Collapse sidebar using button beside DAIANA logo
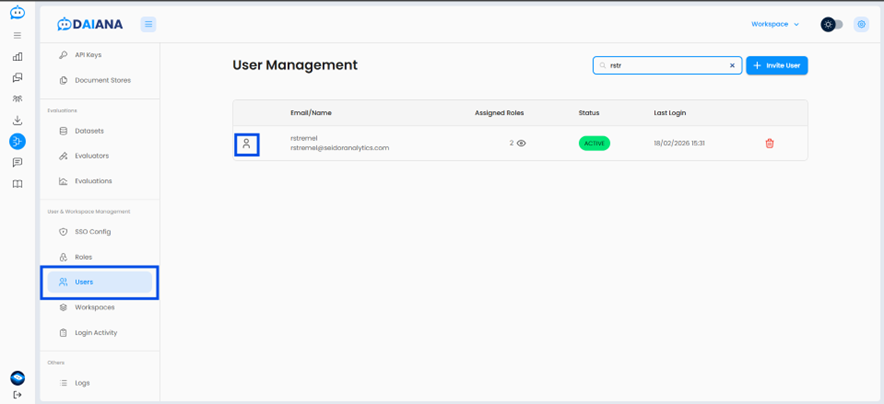This screenshot has height=404, width=884. pos(148,24)
